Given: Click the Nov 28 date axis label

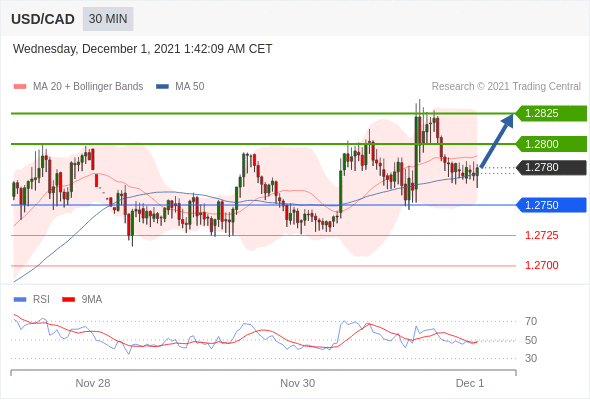Looking at the screenshot, I should (x=93, y=383).
